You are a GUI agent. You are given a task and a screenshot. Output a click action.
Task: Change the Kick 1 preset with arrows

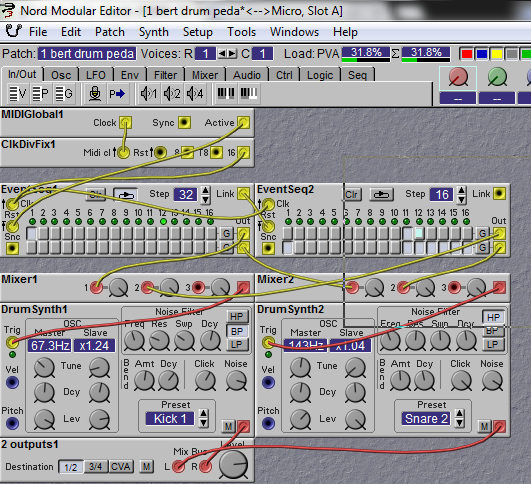(203, 418)
